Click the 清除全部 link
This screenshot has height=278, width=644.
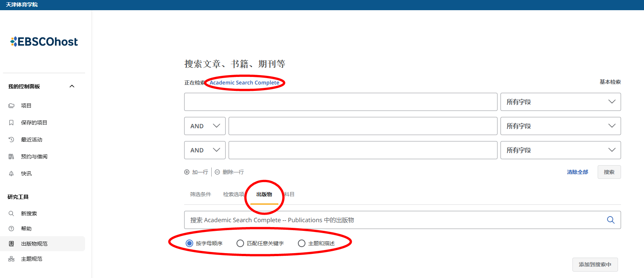pyautogui.click(x=577, y=172)
